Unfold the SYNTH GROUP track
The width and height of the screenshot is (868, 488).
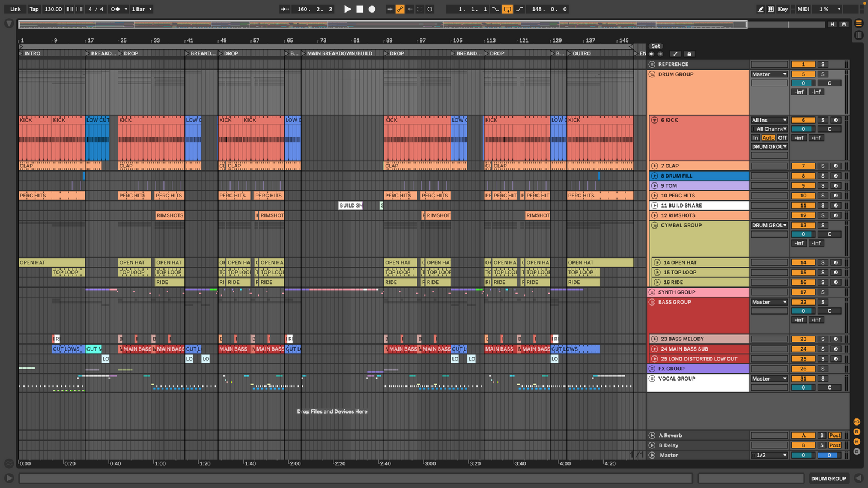(x=652, y=292)
